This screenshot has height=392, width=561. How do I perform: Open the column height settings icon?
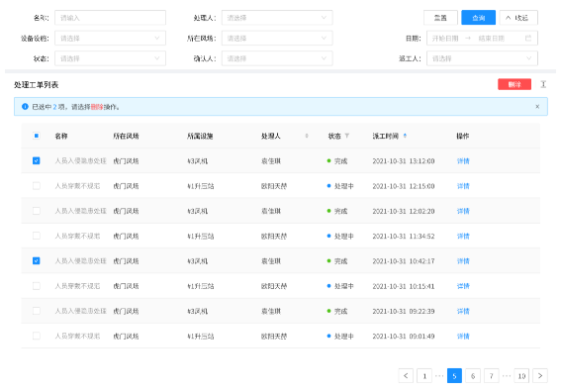(x=543, y=84)
